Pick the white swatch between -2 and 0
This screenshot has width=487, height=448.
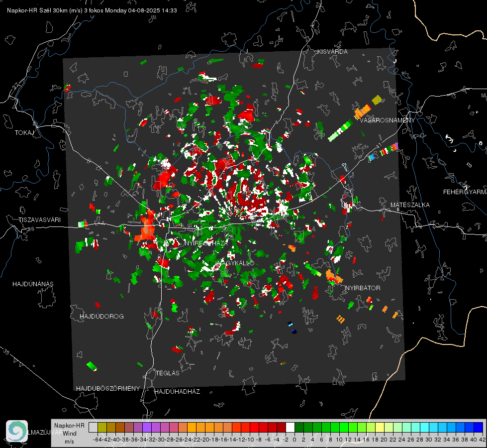click(x=290, y=427)
